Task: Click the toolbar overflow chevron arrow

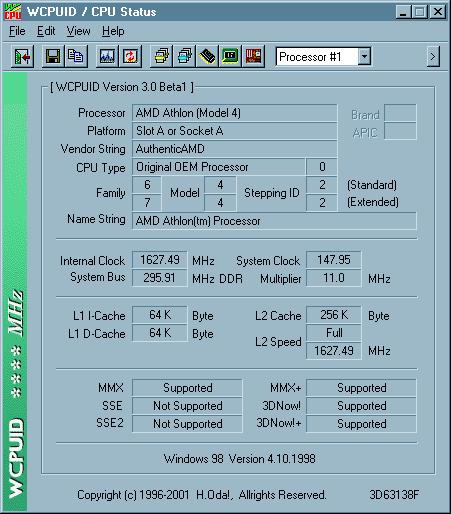Action: click(x=433, y=57)
